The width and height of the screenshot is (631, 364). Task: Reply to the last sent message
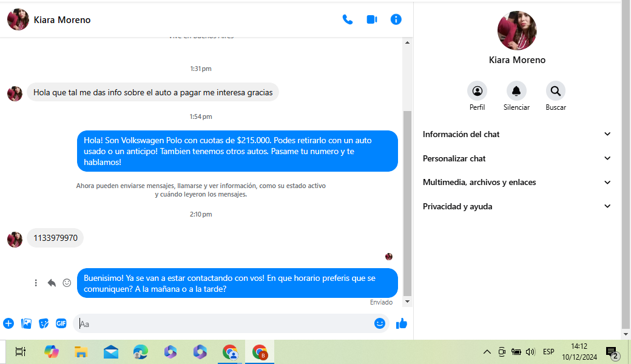tap(52, 283)
